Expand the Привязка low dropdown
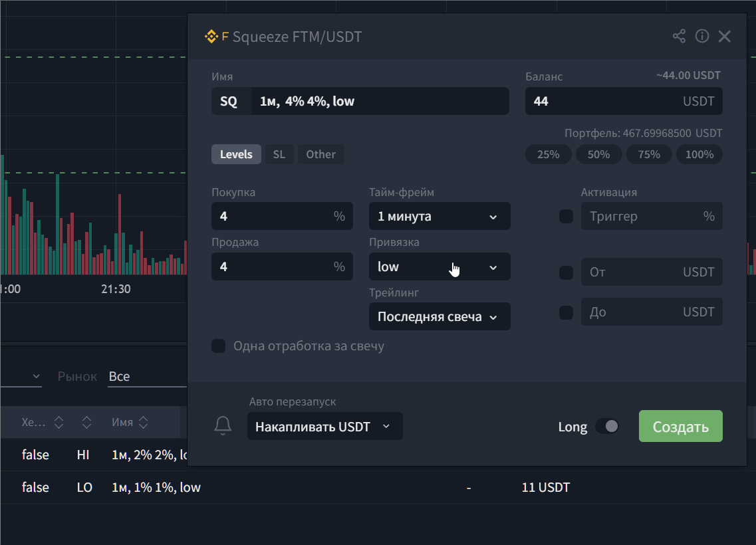The height and width of the screenshot is (545, 756). [x=439, y=267]
